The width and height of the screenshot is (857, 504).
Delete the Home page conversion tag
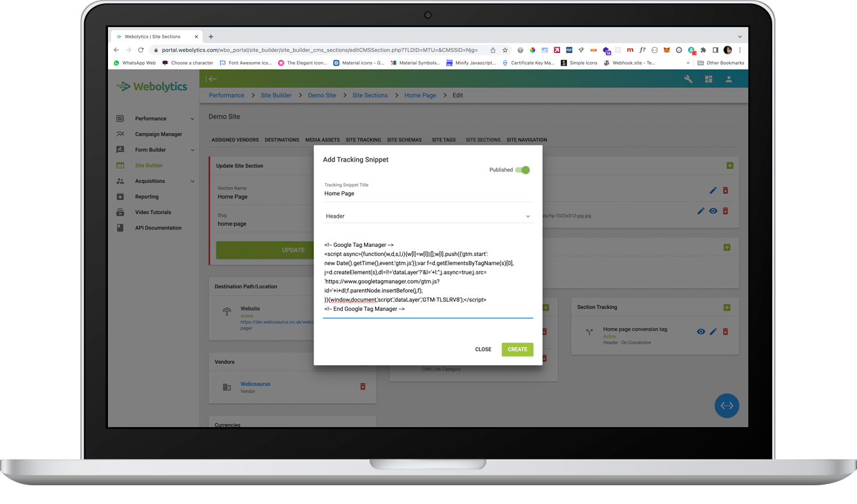725,331
